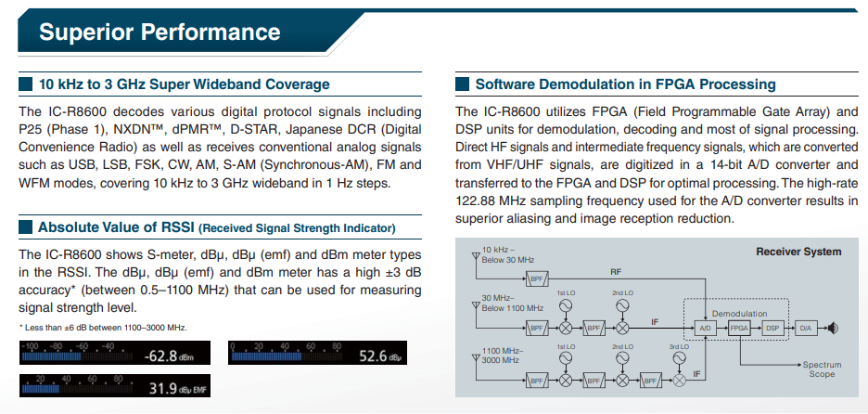Click Absolute Value of RSSI heading
This screenshot has height=414, width=868.
click(216, 227)
